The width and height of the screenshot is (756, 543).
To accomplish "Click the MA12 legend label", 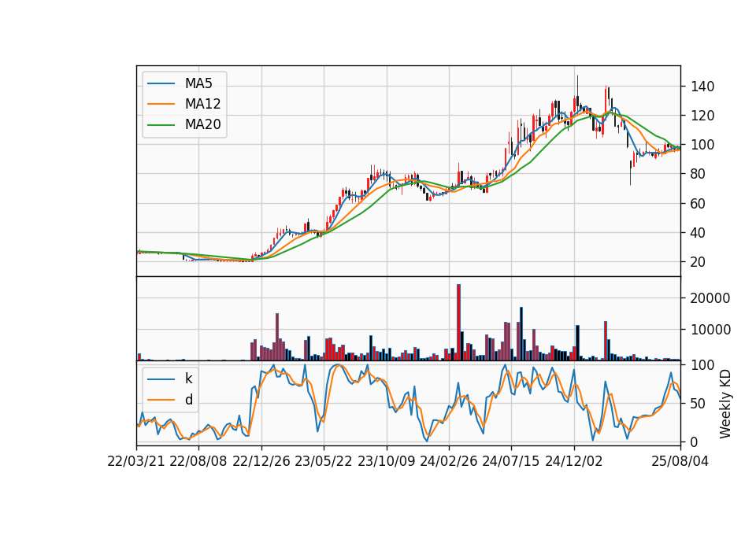I will click(x=202, y=104).
